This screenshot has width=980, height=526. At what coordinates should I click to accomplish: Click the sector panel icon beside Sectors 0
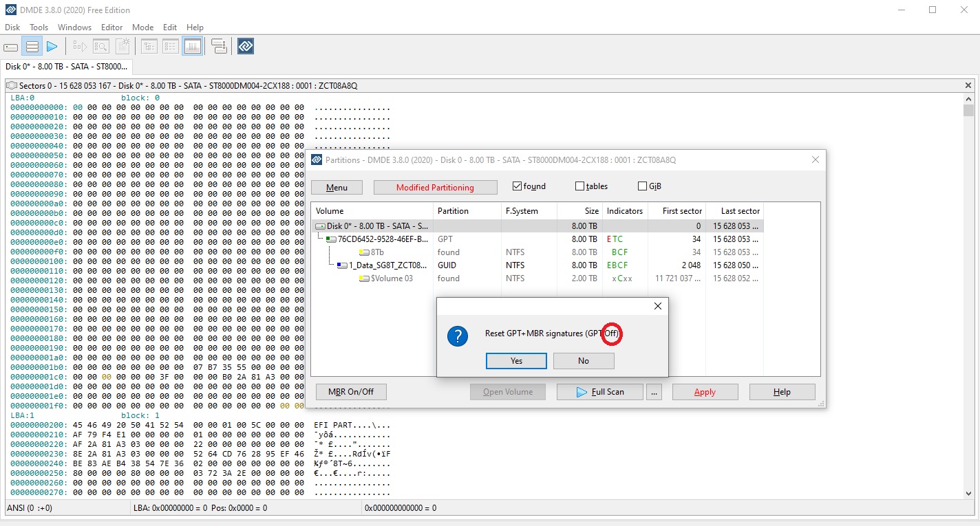12,86
